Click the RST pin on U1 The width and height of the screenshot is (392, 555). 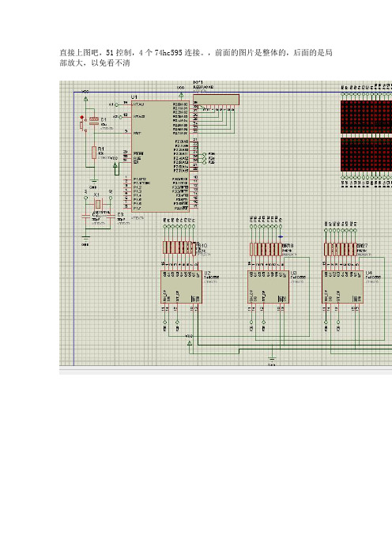(138, 133)
